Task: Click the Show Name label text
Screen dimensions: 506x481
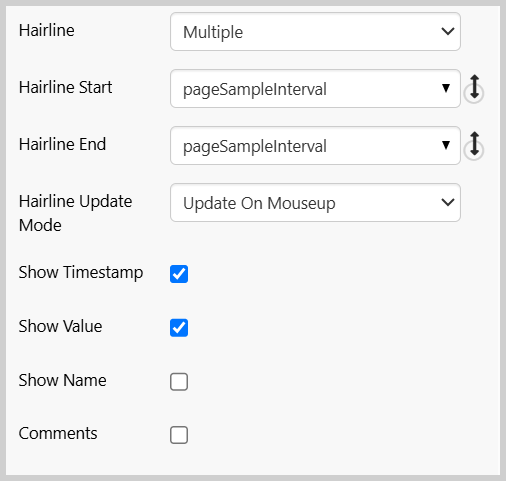Action: (x=63, y=380)
